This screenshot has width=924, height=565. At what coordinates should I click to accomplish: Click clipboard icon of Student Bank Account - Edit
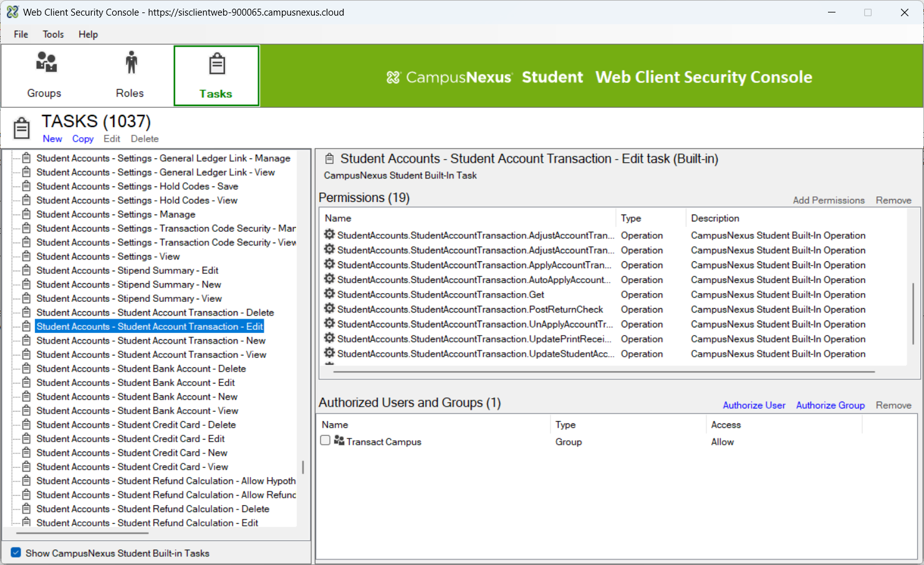[26, 382]
